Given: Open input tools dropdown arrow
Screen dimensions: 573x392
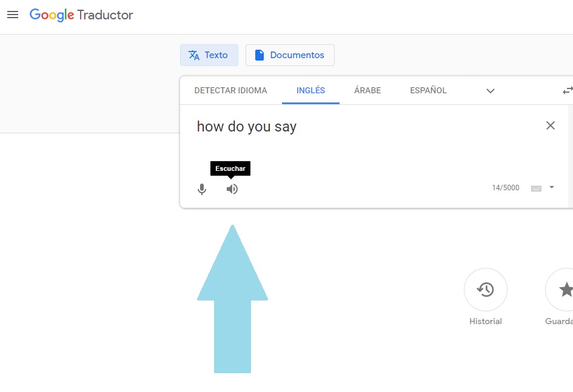Looking at the screenshot, I should (x=552, y=187).
